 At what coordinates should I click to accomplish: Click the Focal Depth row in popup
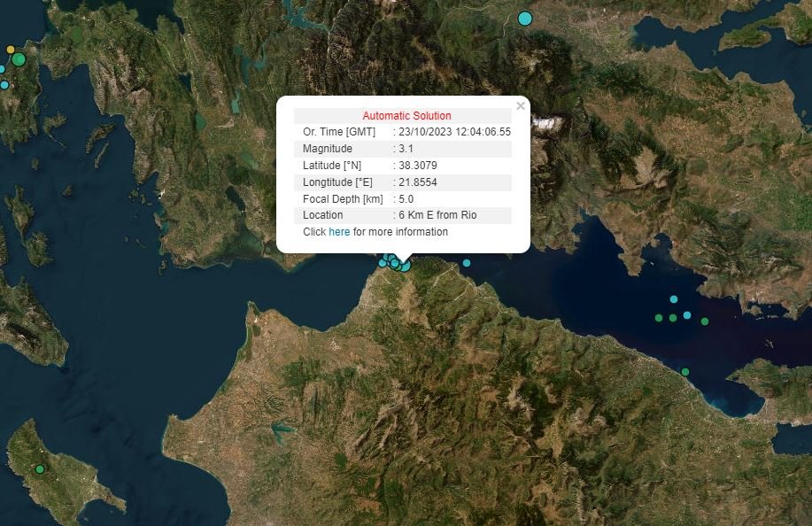[403, 199]
